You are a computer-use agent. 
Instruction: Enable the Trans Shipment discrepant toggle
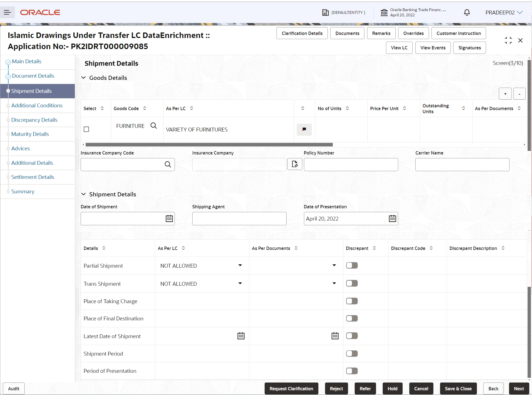pos(351,283)
